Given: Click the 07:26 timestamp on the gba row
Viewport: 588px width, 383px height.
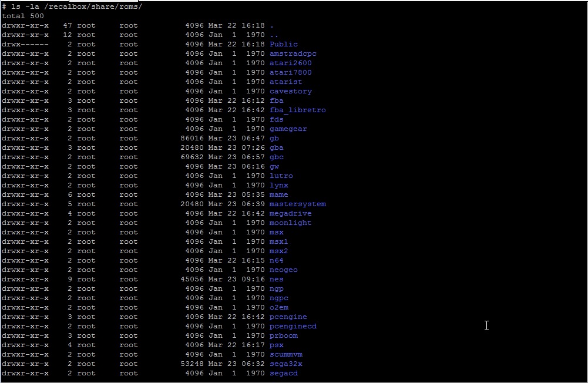Looking at the screenshot, I should [x=253, y=147].
